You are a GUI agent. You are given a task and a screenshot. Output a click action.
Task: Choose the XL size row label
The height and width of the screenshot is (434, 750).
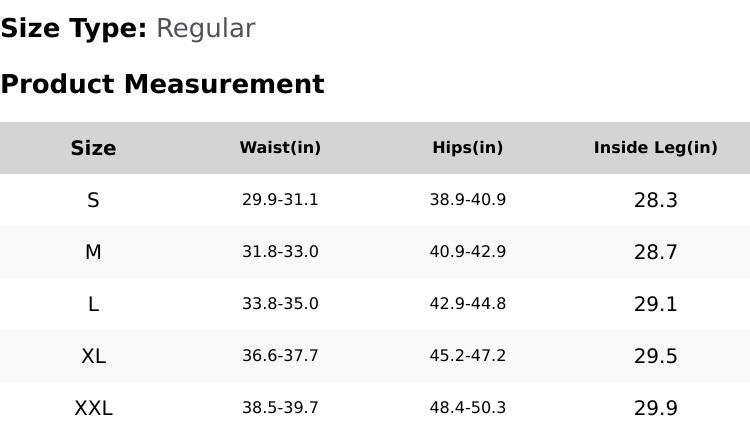[93, 356]
